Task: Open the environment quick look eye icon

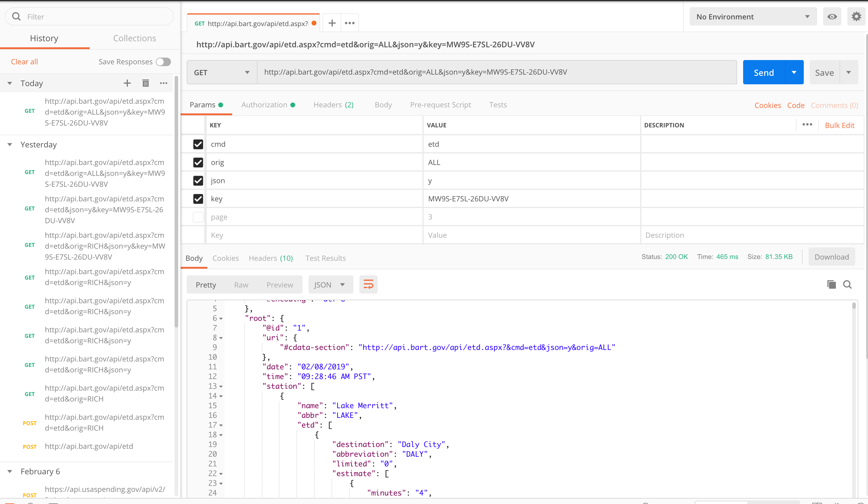Action: (x=832, y=16)
